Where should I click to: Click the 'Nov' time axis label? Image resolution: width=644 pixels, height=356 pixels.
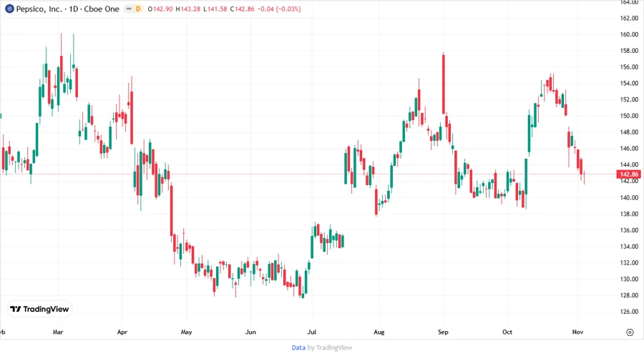(577, 332)
